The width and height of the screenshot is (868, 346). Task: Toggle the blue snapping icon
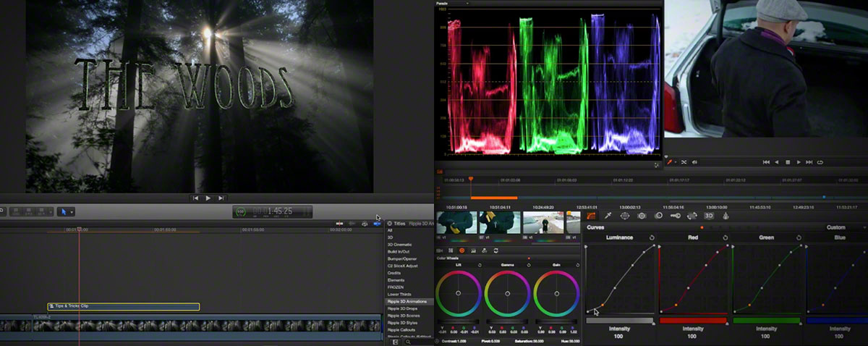tap(377, 224)
